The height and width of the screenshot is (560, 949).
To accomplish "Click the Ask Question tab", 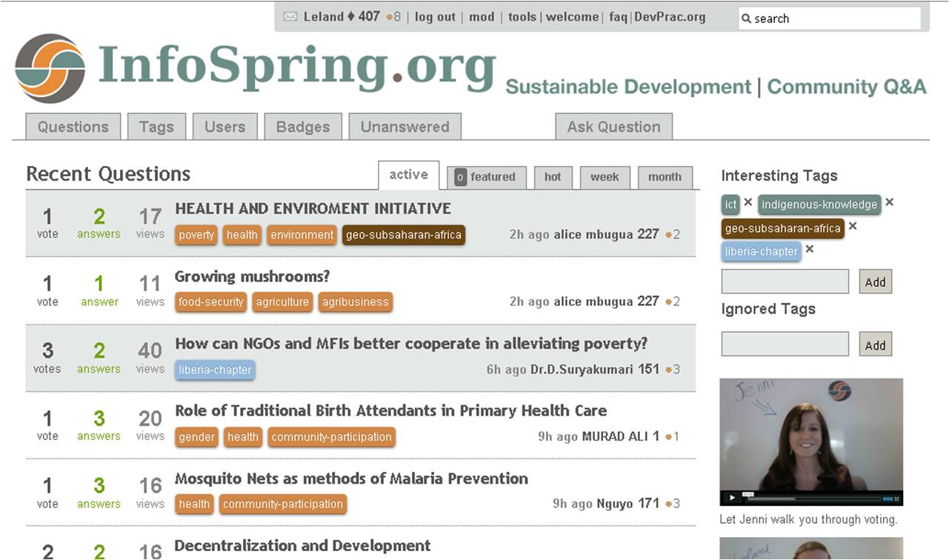I will (613, 127).
